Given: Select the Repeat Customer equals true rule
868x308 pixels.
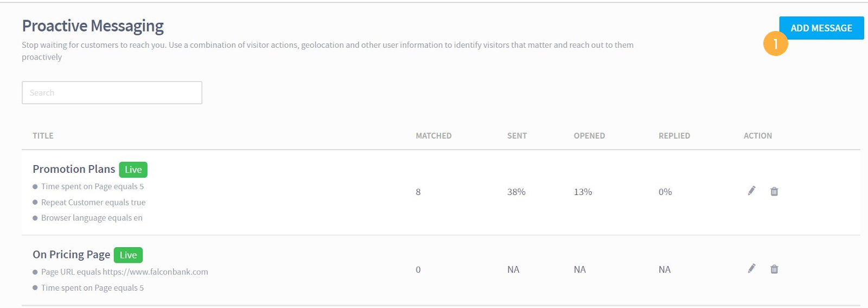Looking at the screenshot, I should [x=93, y=202].
